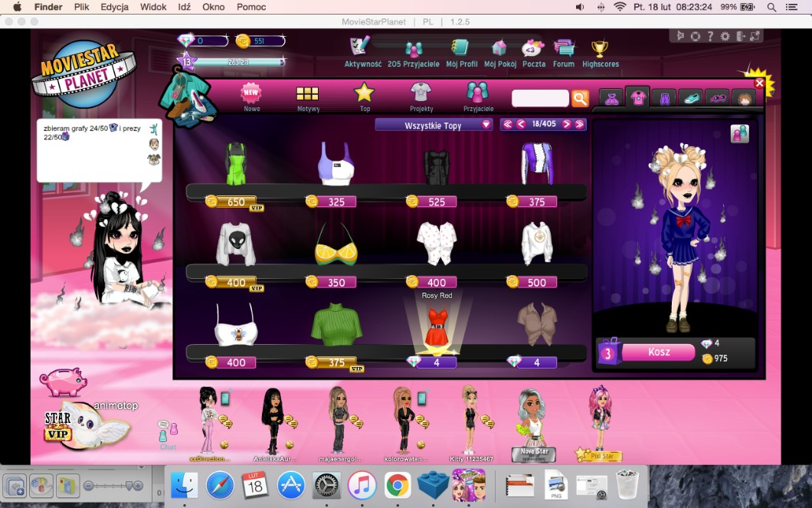Go to next page arrow

[567, 124]
